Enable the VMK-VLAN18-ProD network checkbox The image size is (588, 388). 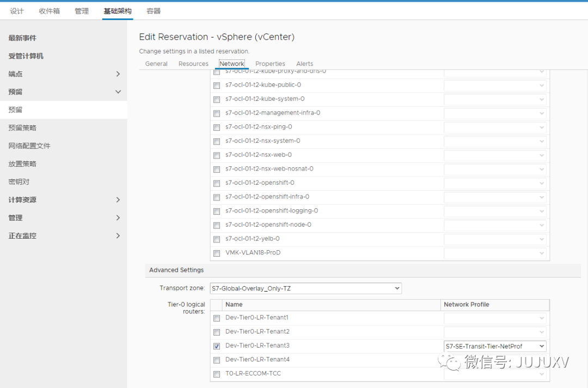click(217, 253)
